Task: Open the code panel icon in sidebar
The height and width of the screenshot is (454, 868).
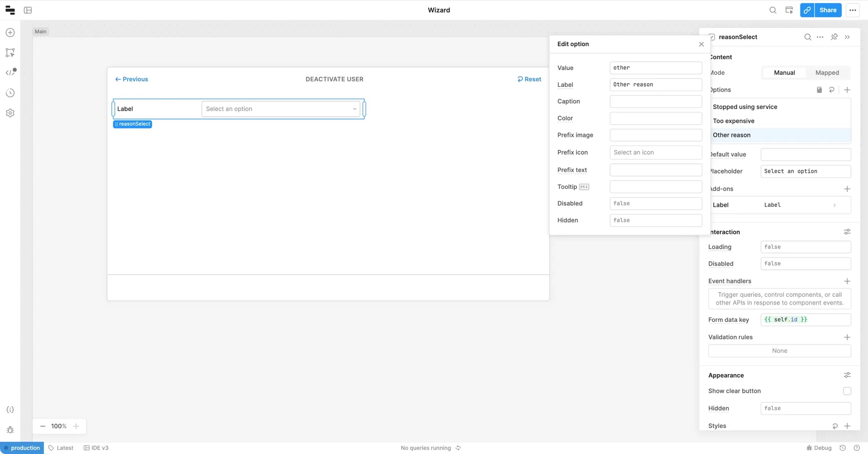Action: pos(11,72)
